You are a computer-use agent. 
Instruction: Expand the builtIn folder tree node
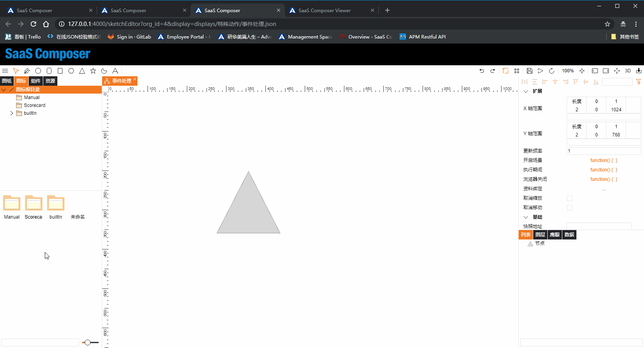(x=12, y=113)
